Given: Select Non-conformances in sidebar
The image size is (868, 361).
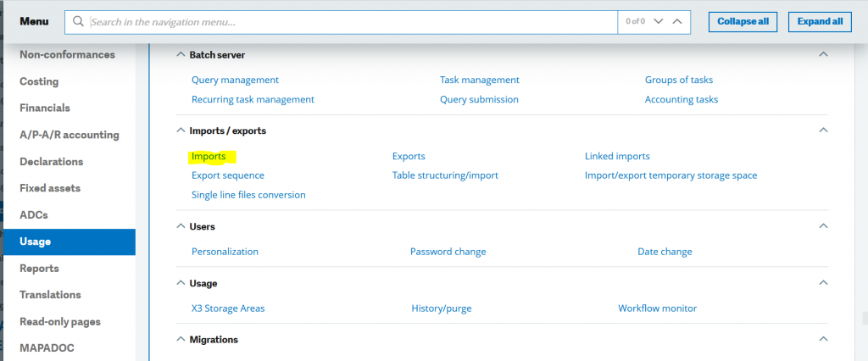Looking at the screenshot, I should coord(68,54).
